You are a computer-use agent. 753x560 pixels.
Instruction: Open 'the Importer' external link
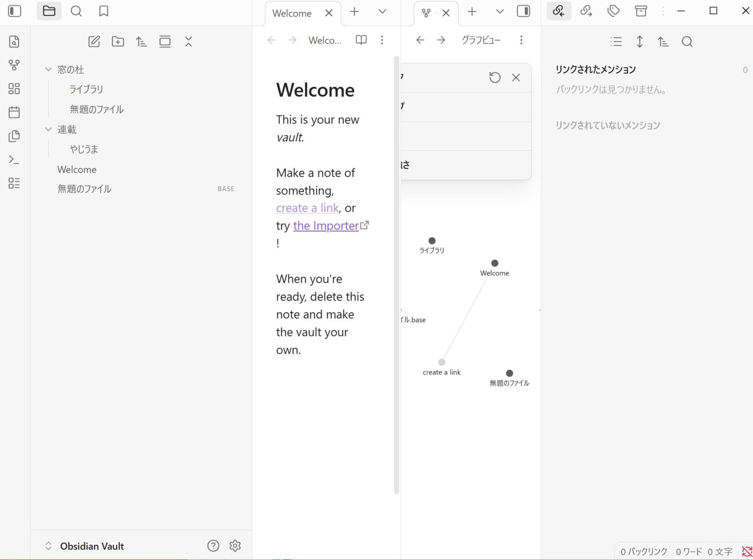326,226
